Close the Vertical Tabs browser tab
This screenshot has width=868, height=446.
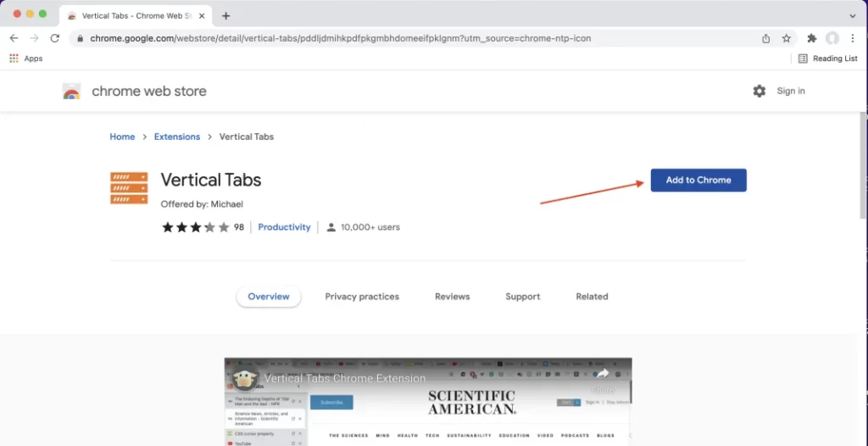click(x=202, y=16)
